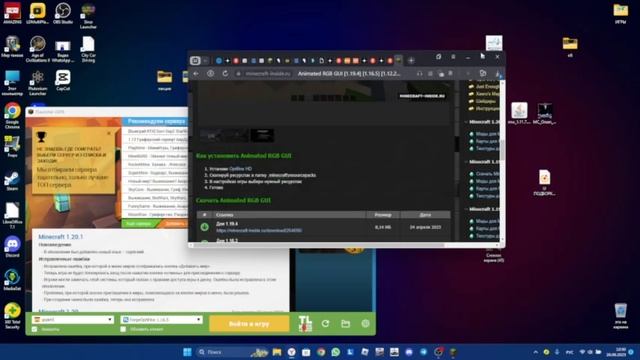Open Инструкции sidebar link in browser
Viewport: 640px width, 360px height.
tap(487, 109)
